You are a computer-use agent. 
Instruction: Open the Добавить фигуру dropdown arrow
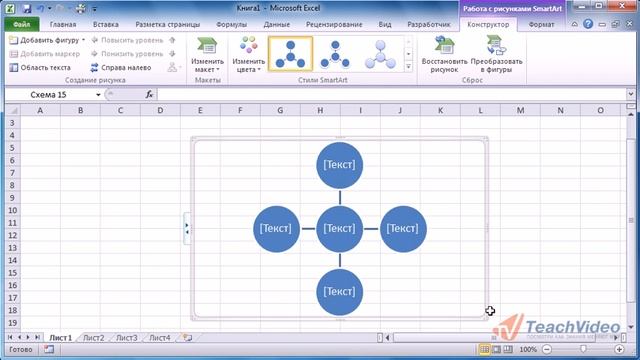point(84,40)
